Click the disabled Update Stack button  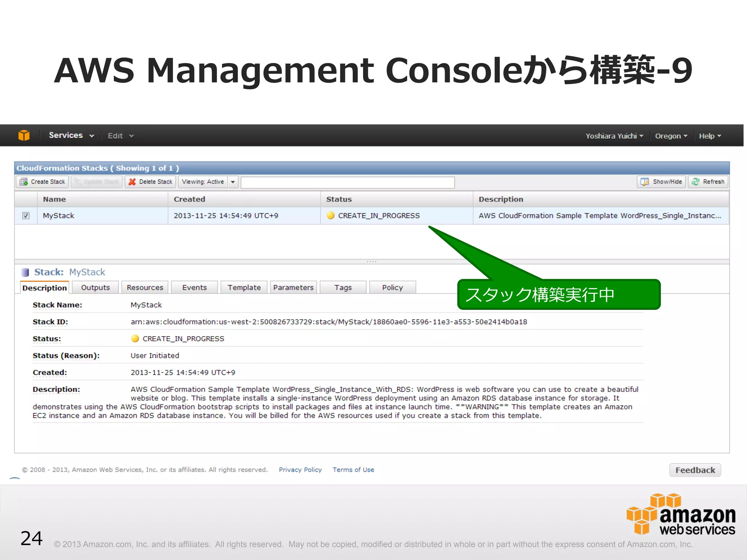97,182
